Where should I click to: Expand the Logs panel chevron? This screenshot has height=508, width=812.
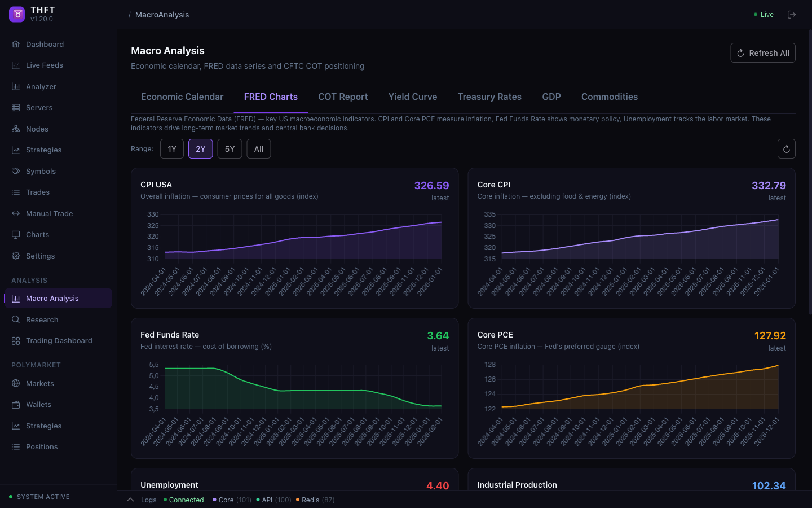tap(130, 500)
